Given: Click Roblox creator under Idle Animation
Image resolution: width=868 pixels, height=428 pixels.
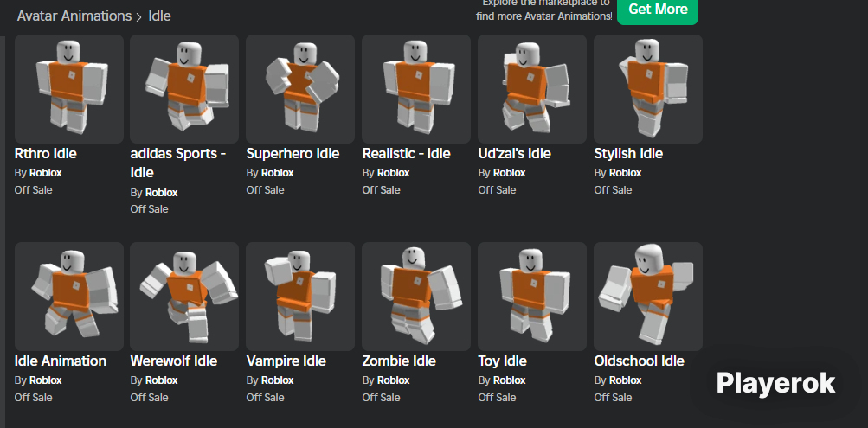Looking at the screenshot, I should point(45,380).
